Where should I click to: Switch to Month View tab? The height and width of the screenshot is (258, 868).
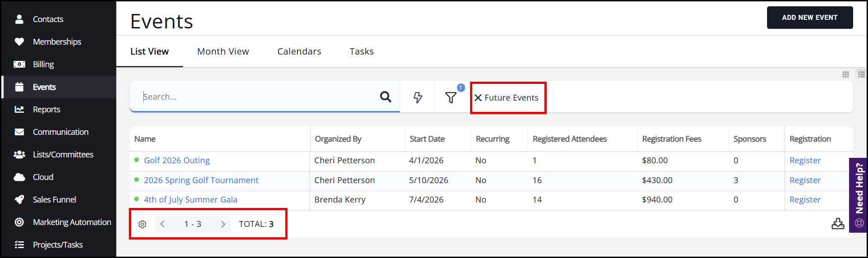[223, 51]
